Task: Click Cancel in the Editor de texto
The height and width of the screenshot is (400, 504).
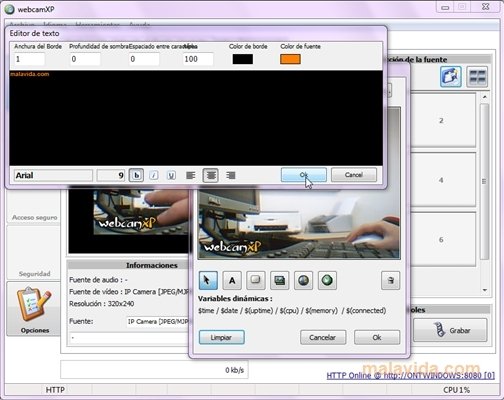Action: 354,175
